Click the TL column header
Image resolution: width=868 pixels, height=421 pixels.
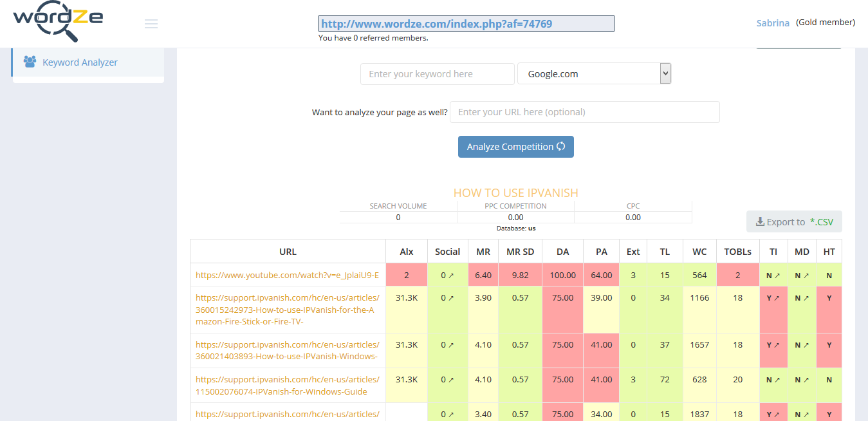(665, 252)
